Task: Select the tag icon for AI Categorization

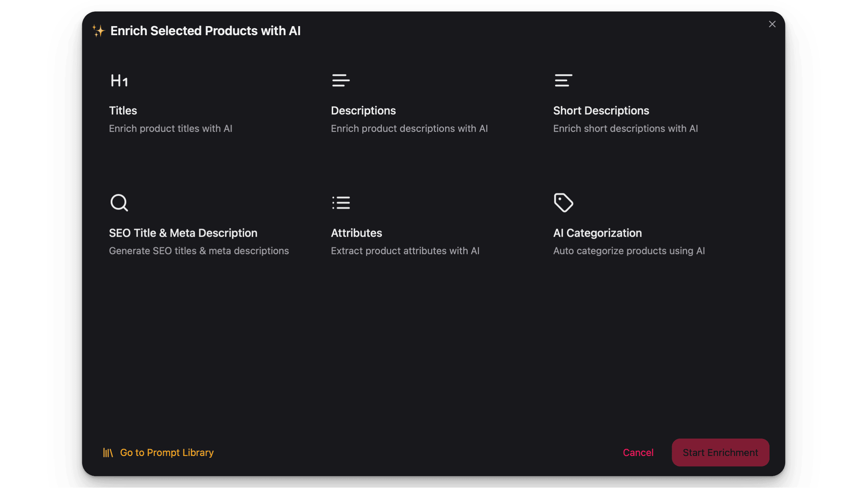Action: (563, 203)
